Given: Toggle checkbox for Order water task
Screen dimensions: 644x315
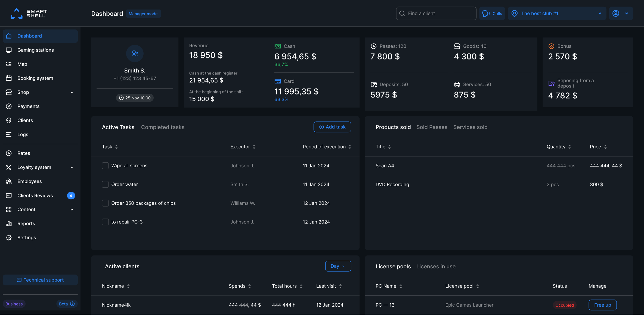Looking at the screenshot, I should 105,185.
